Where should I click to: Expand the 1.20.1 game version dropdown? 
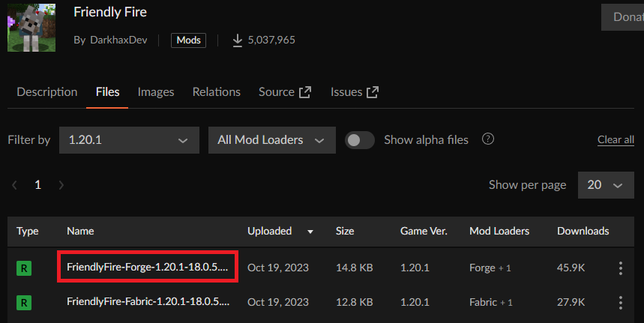128,140
